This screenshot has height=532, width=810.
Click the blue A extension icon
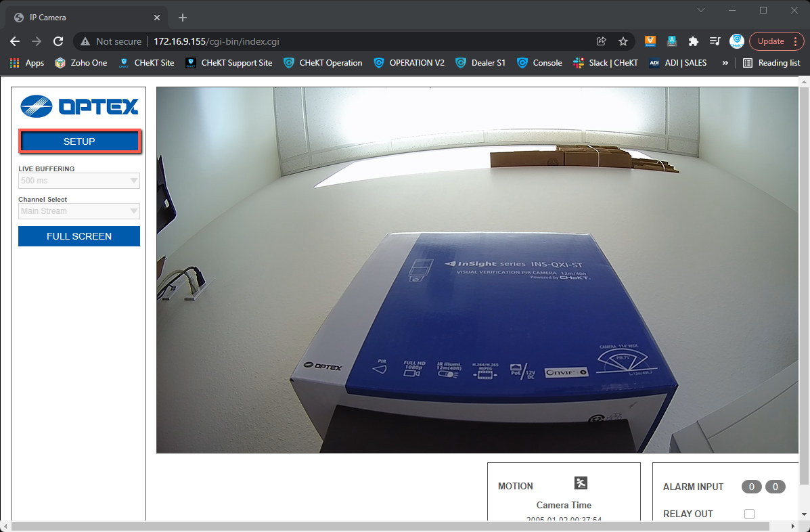(671, 41)
